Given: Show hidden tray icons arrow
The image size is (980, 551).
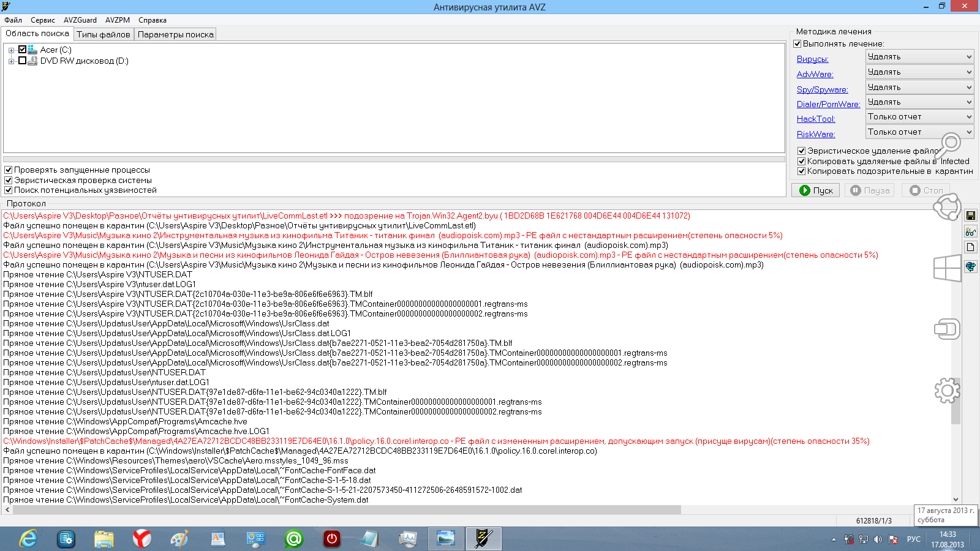Looking at the screenshot, I should 834,539.
